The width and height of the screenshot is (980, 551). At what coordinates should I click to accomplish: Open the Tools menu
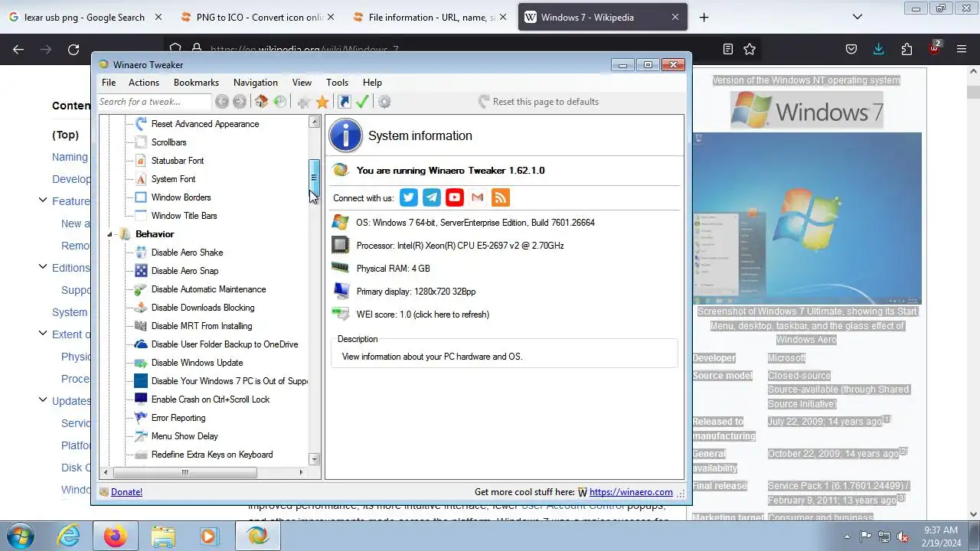337,83
